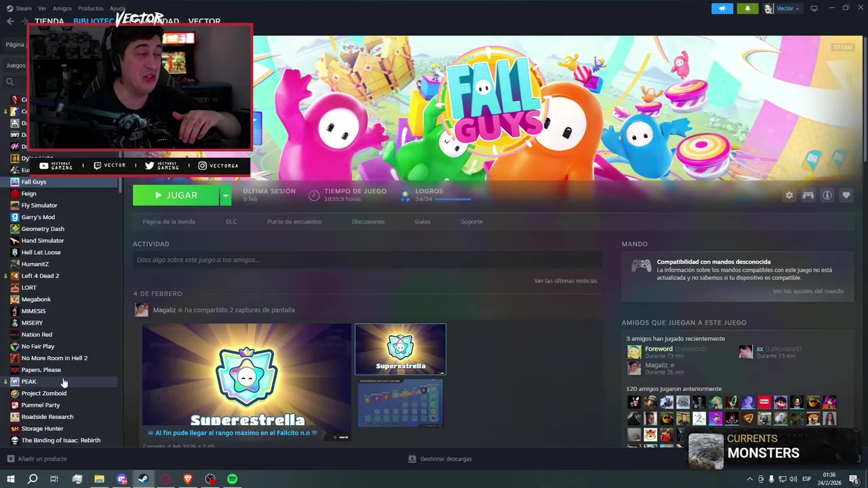The height and width of the screenshot is (488, 868).
Task: Open Nation Red in the library
Action: pyautogui.click(x=37, y=334)
